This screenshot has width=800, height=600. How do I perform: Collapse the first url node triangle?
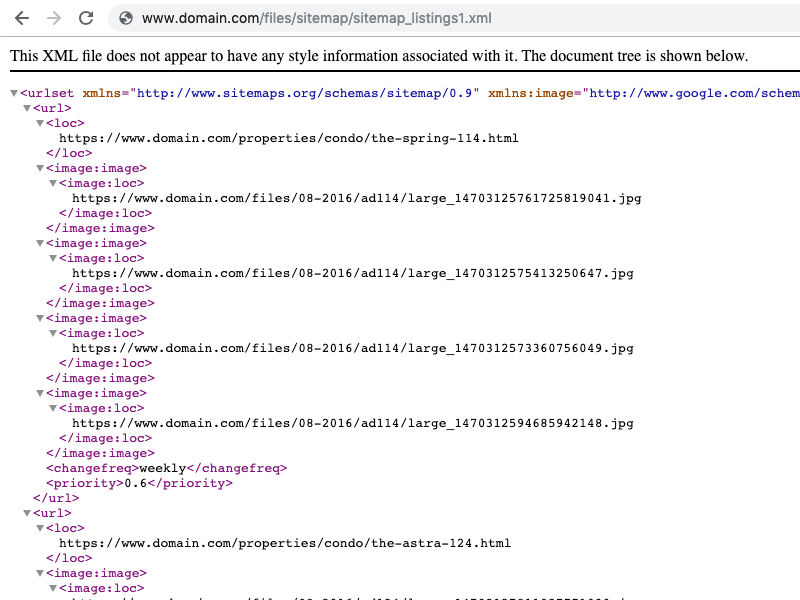pos(27,109)
